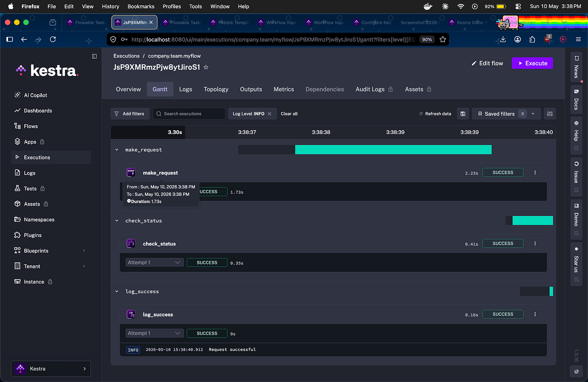Switch to Topology tab
Image resolution: width=588 pixels, height=382 pixels.
[216, 89]
